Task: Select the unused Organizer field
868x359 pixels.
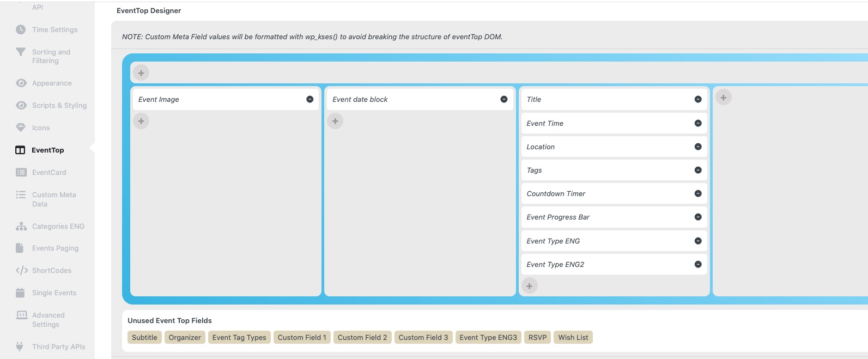Action: (x=185, y=337)
